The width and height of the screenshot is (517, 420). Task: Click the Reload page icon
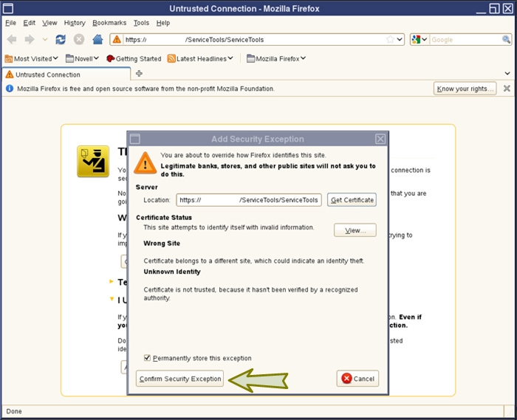pos(61,39)
